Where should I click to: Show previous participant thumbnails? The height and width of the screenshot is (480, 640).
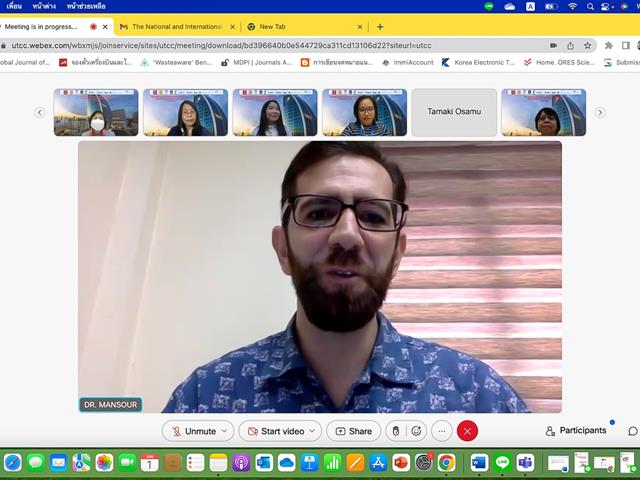[x=40, y=112]
